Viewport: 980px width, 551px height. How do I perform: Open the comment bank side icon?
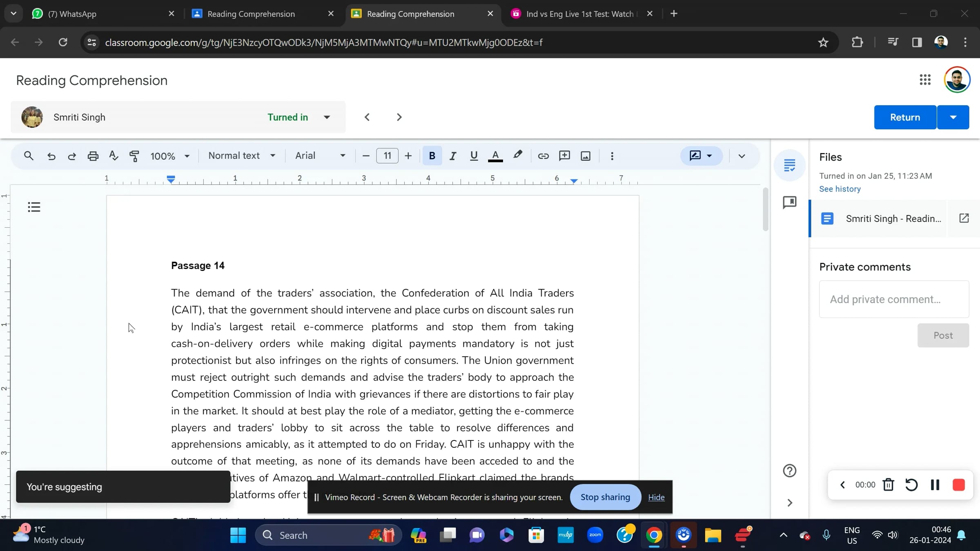(789, 202)
